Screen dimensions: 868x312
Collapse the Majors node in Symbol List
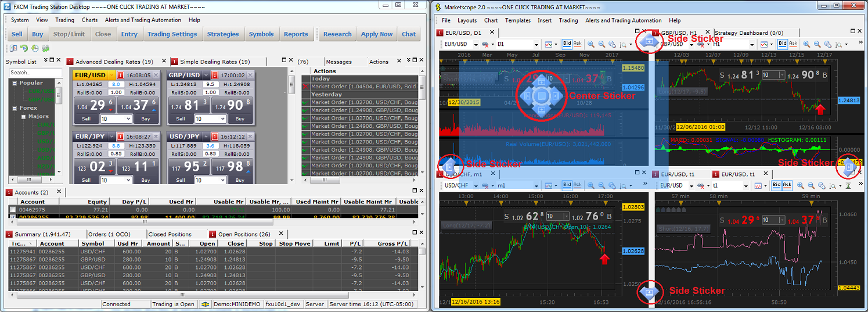pyautogui.click(x=23, y=116)
